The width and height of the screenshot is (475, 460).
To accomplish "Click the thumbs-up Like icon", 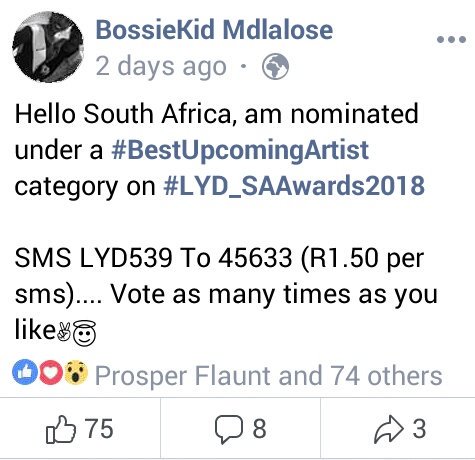I will pyautogui.click(x=61, y=429).
